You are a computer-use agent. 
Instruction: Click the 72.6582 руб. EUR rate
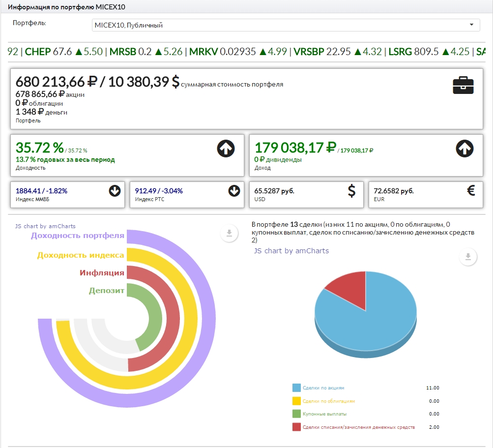[x=394, y=191]
